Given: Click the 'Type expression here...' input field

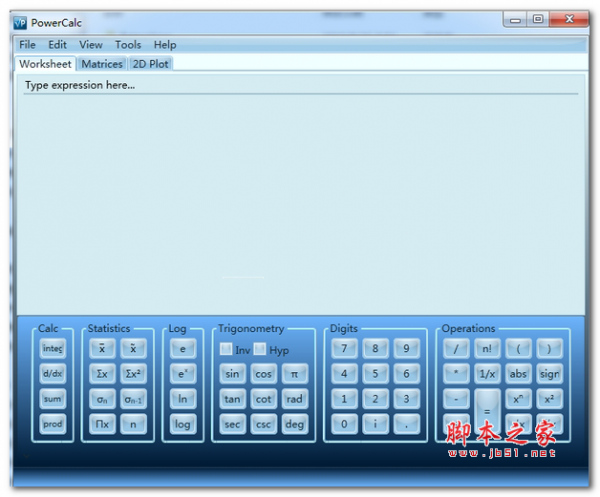Looking at the screenshot, I should click(x=301, y=85).
